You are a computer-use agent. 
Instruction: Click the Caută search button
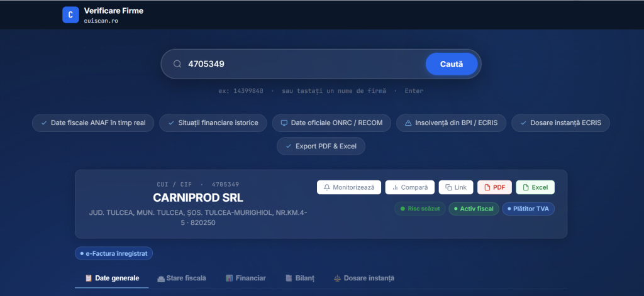tap(452, 64)
